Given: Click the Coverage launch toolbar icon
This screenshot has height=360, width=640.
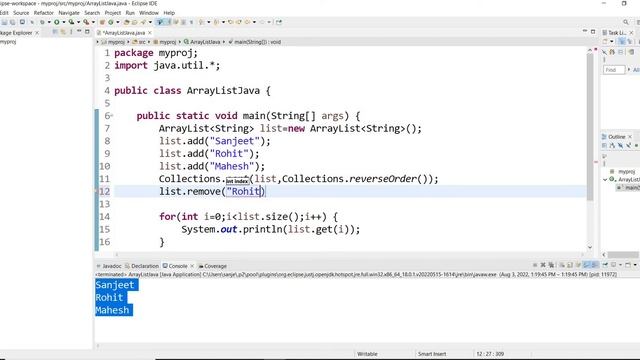Looking at the screenshot, I should (x=71, y=22).
